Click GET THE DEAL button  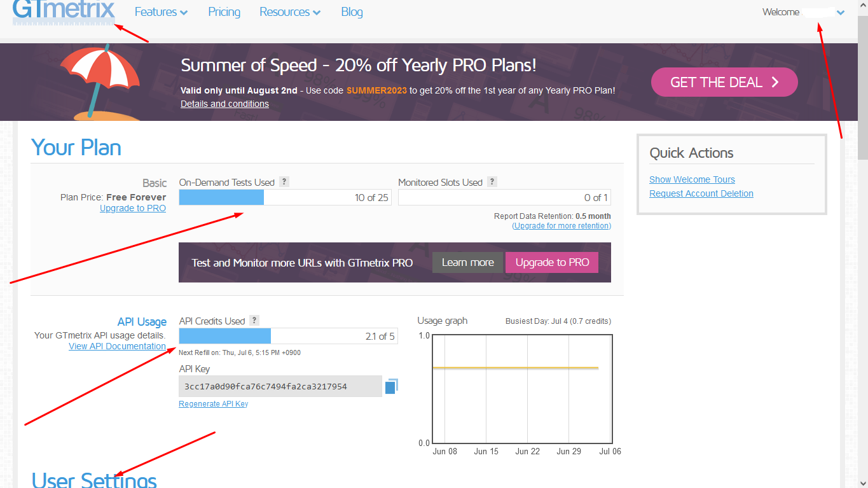(x=724, y=82)
